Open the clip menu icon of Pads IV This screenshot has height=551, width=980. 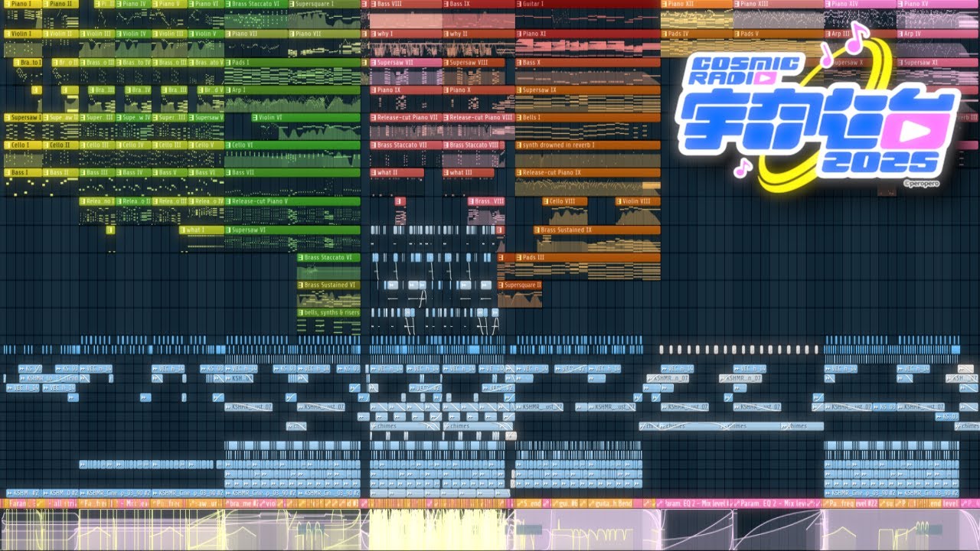[664, 34]
